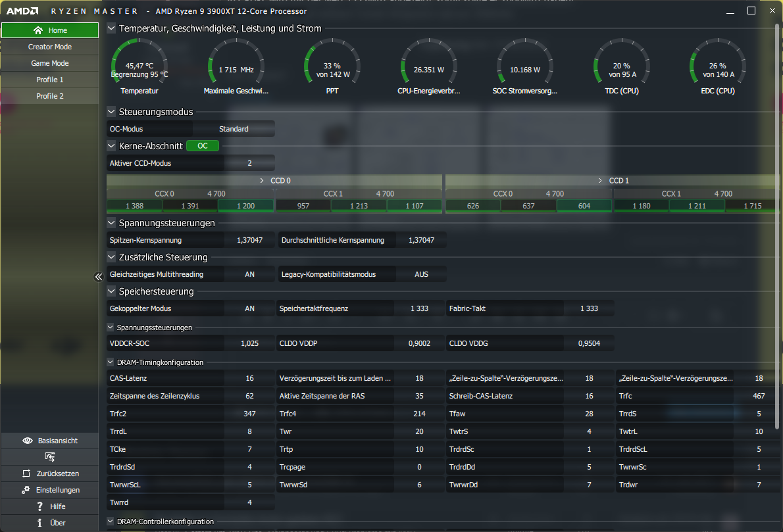Click the Zurücksetzen button
The width and height of the screenshot is (783, 532).
pos(50,473)
